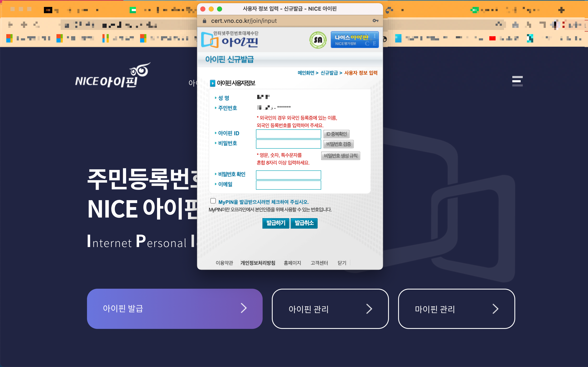Click the popup URL cert.vno.co.kr/join/input

[244, 21]
